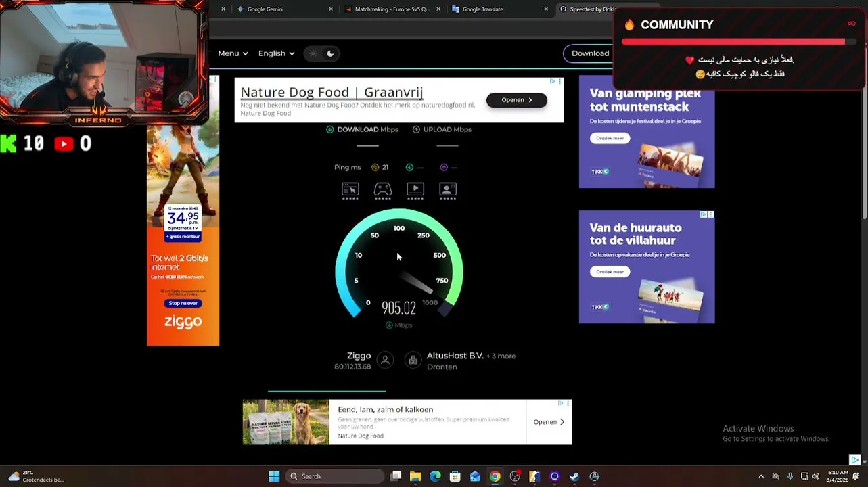
Task: Close the Matchmaking tab
Action: tap(439, 9)
